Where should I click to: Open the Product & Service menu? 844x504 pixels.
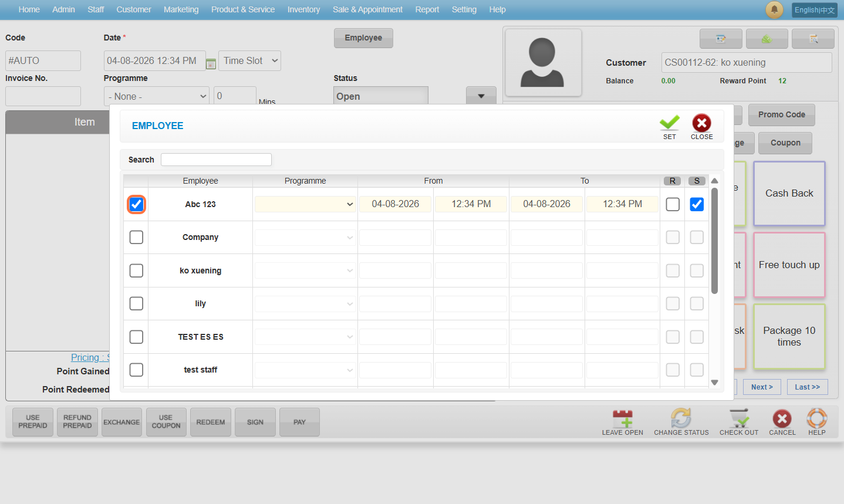point(243,9)
